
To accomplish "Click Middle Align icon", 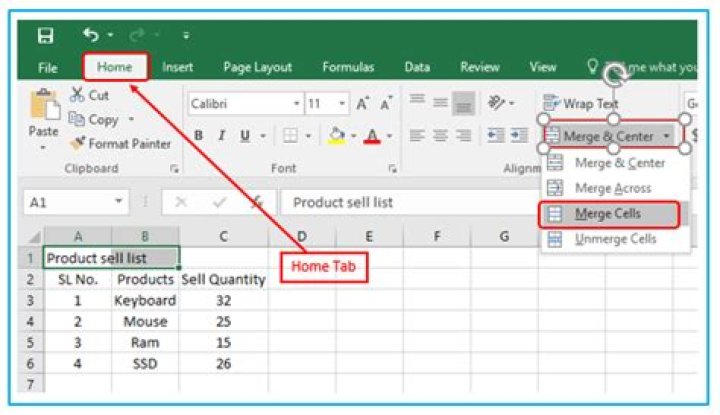I will [x=440, y=102].
